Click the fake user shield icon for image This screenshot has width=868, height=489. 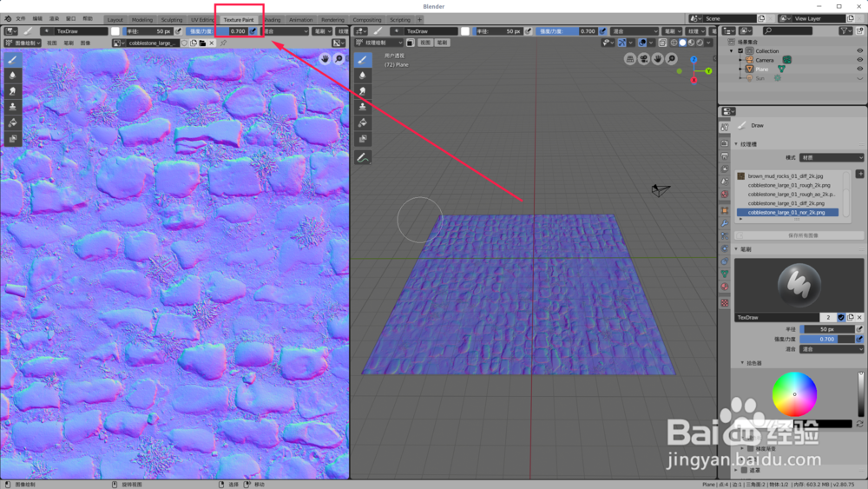click(184, 43)
